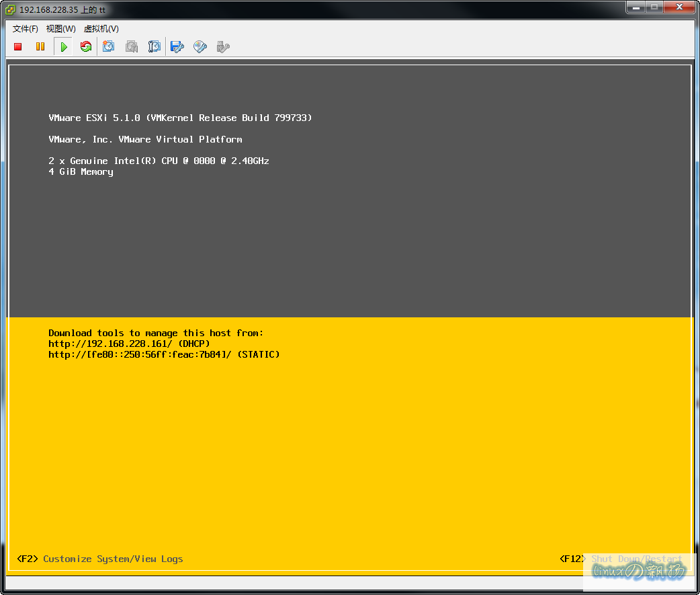
Task: Click the DHCP management URL 192.168.228.161
Action: point(129,344)
